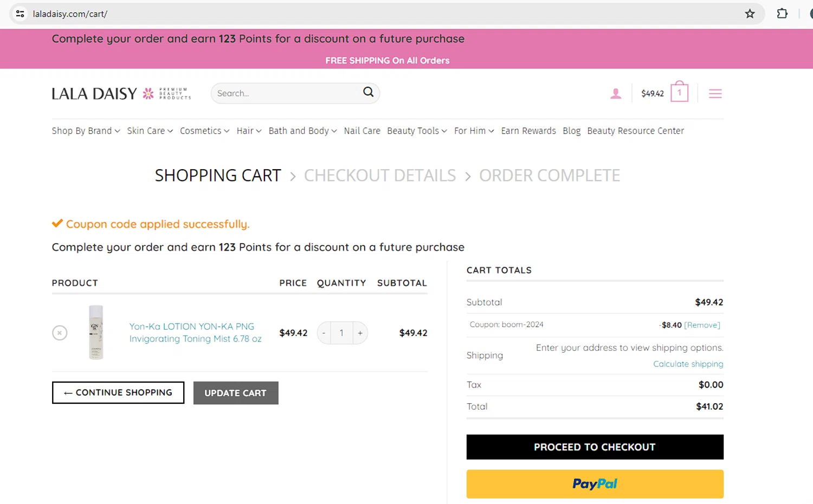Decrease quantity with the minus button

coord(324,333)
